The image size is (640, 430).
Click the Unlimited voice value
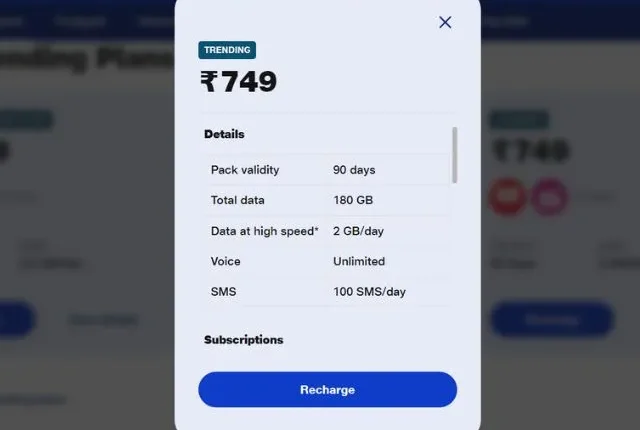coord(359,261)
